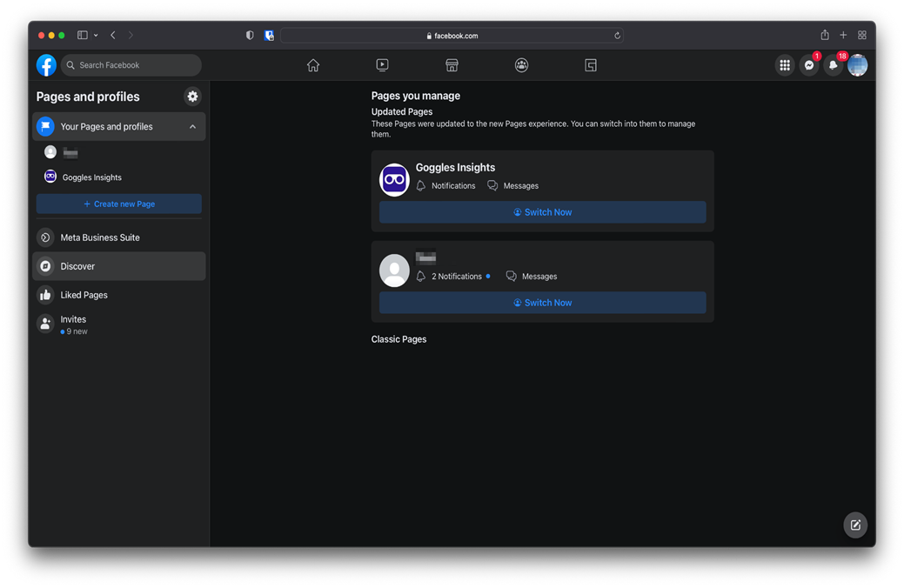904x588 pixels.
Task: Select Goggles Insights in sidebar list
Action: (x=91, y=177)
